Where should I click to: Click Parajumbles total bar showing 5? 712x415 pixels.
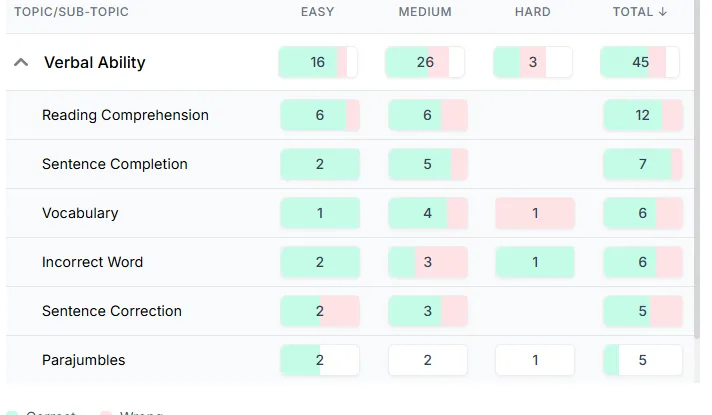coord(643,360)
